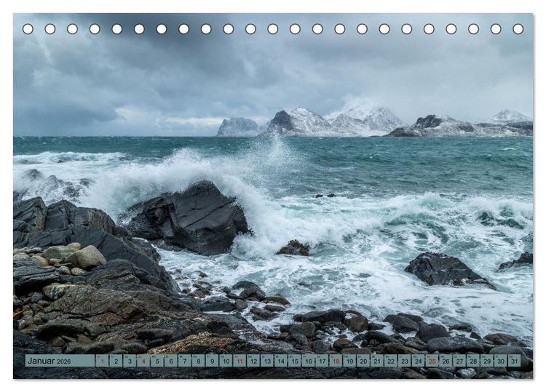The width and height of the screenshot is (546, 392).
Task: Select day 10 in the calendar strip
Action: click(x=226, y=361)
